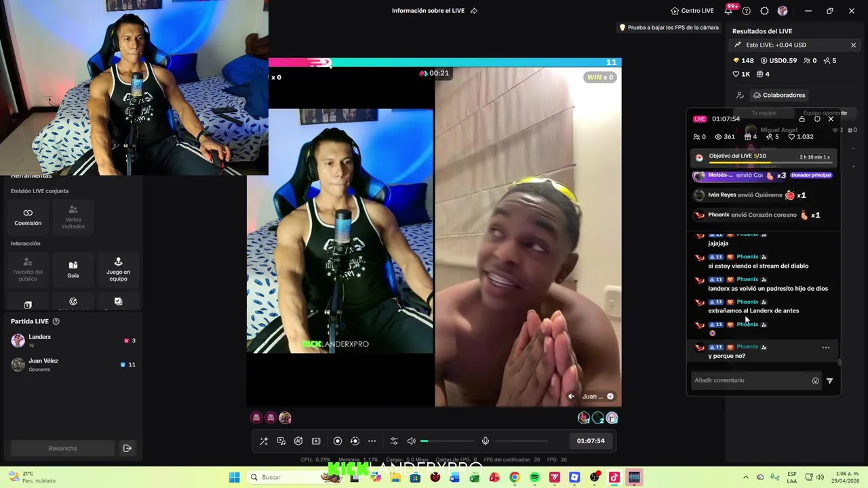The width and height of the screenshot is (868, 488).
Task: Open the taskbar clock showing 1:06 a. m.
Action: tap(846, 477)
